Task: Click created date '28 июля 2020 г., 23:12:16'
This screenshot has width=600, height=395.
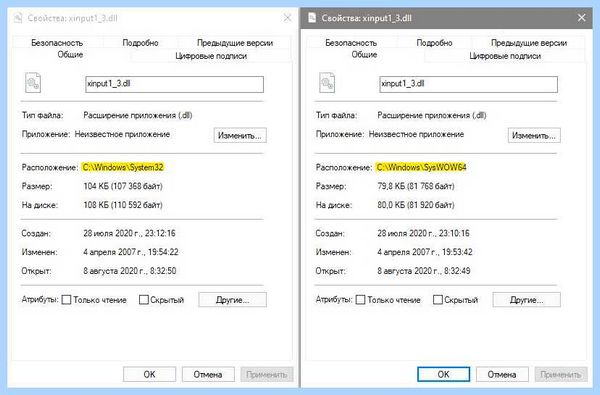Action: coord(129,233)
